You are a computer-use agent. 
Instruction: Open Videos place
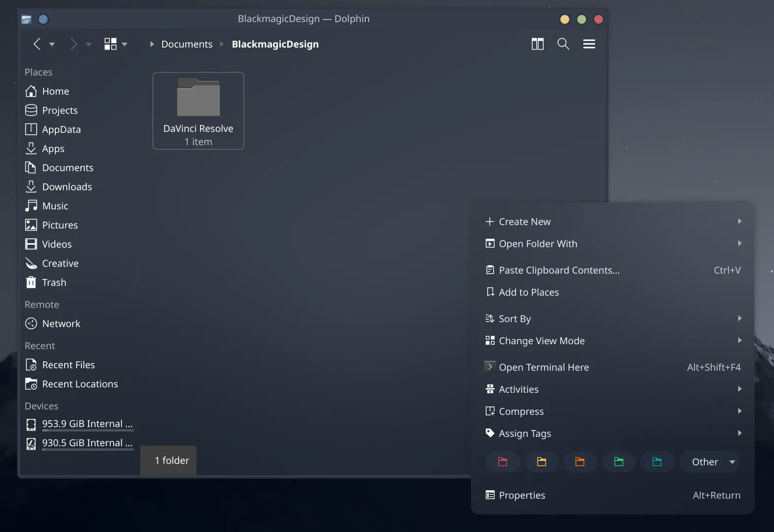pyautogui.click(x=78, y=244)
